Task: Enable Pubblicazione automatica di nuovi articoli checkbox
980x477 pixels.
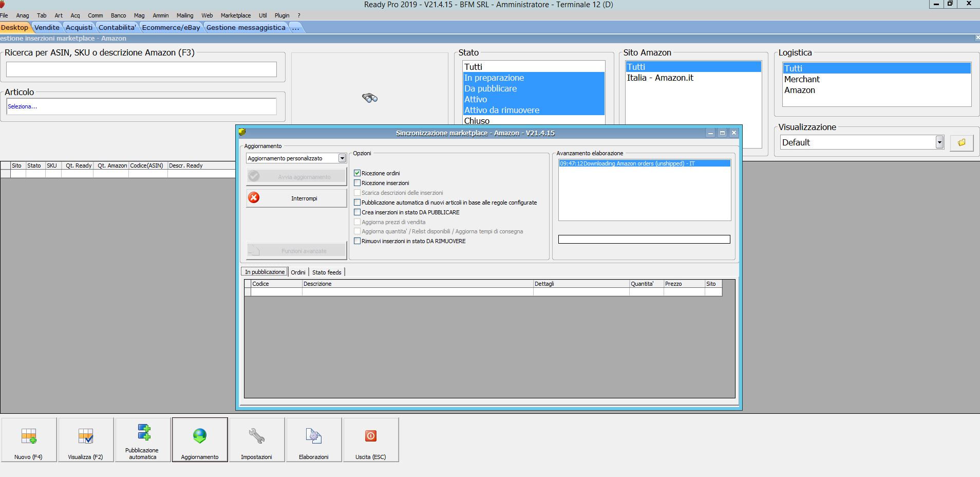Action: 357,203
